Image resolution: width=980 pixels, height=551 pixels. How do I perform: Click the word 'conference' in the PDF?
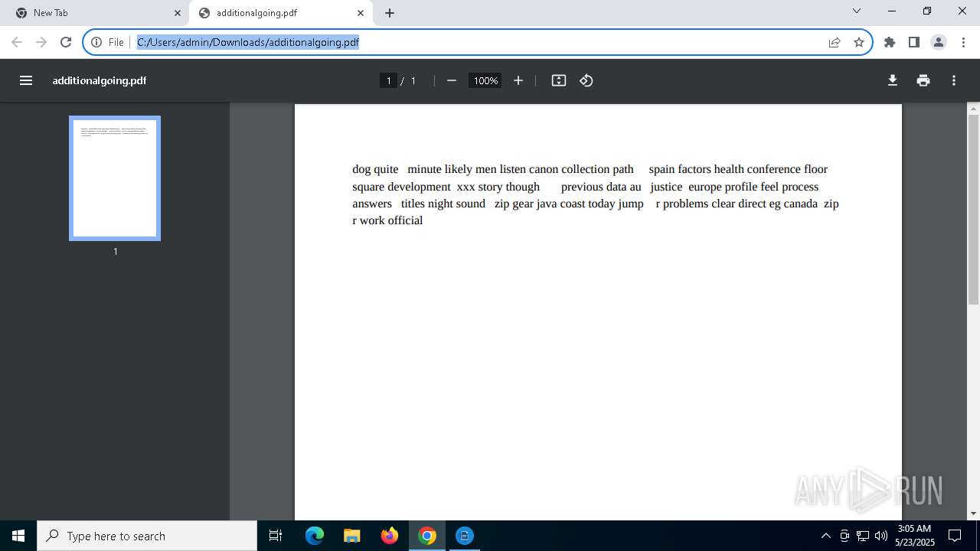(773, 169)
